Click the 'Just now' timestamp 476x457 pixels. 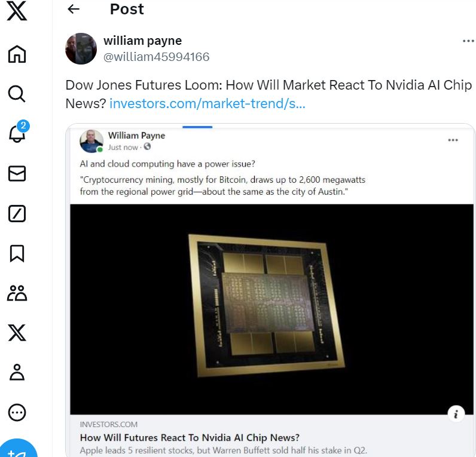pyautogui.click(x=123, y=148)
